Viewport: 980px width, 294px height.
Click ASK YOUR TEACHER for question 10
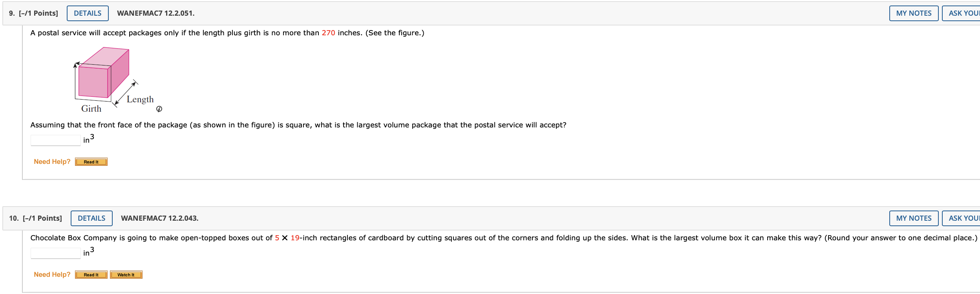(x=964, y=218)
